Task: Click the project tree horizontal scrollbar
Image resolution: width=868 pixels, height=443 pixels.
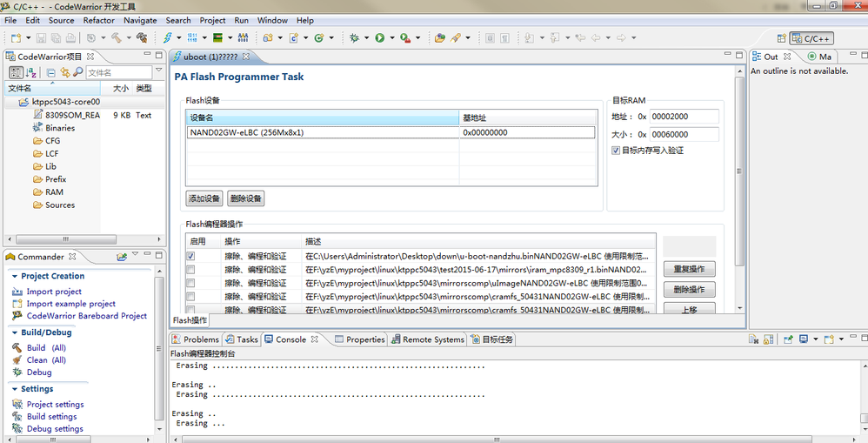Action: click(66, 239)
